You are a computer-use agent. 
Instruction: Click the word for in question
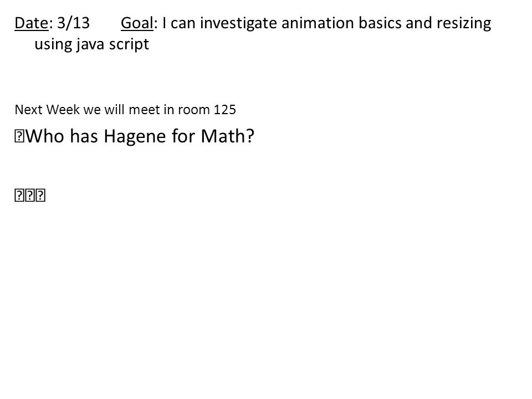(x=183, y=136)
